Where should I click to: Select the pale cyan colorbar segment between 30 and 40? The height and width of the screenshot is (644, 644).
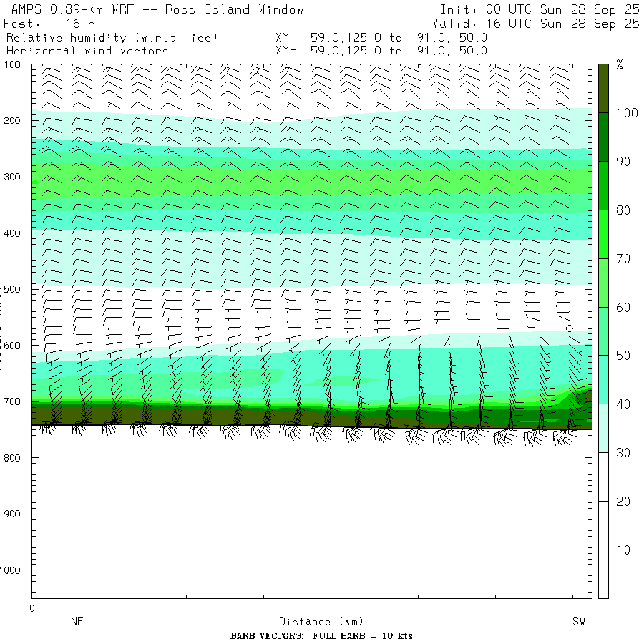coord(603,428)
